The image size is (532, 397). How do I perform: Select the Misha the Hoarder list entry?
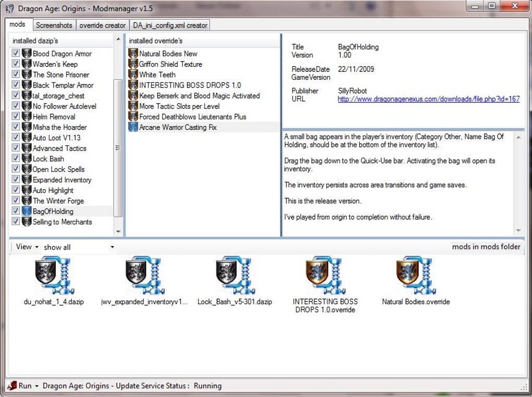(x=59, y=127)
